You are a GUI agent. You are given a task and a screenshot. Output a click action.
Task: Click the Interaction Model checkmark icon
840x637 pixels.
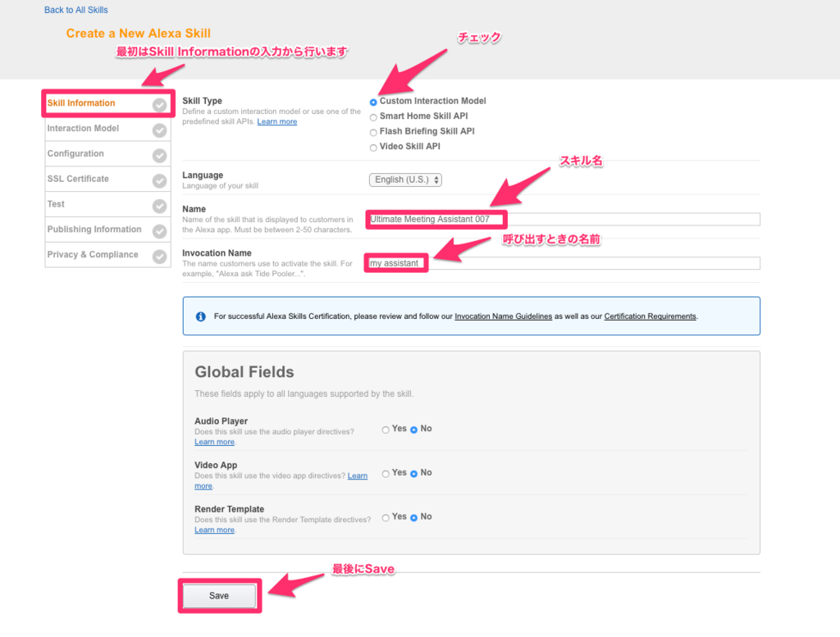[159, 130]
